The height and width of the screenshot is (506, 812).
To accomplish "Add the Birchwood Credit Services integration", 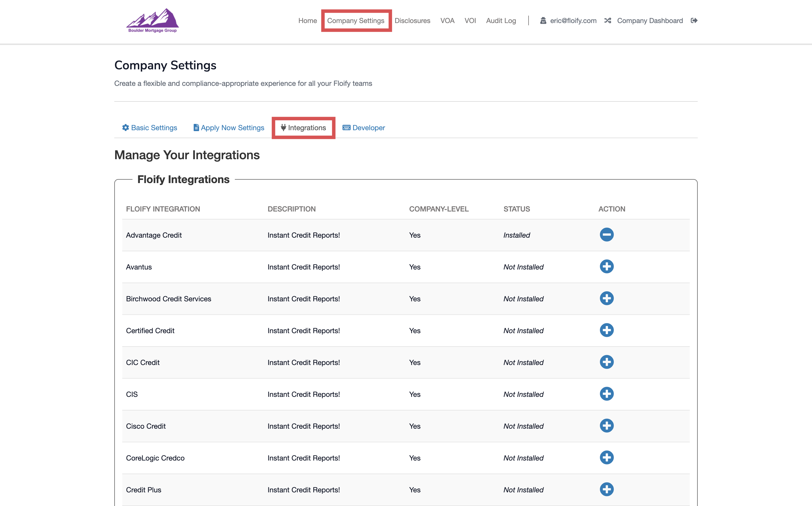I will (606, 298).
